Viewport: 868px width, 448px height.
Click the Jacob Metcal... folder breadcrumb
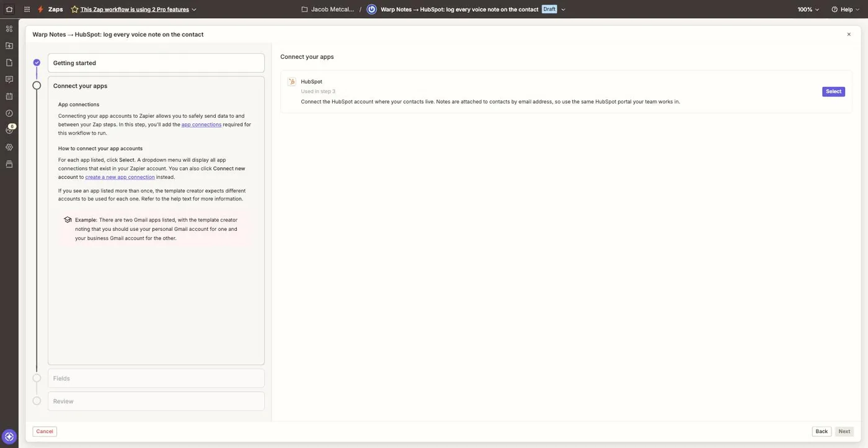327,9
